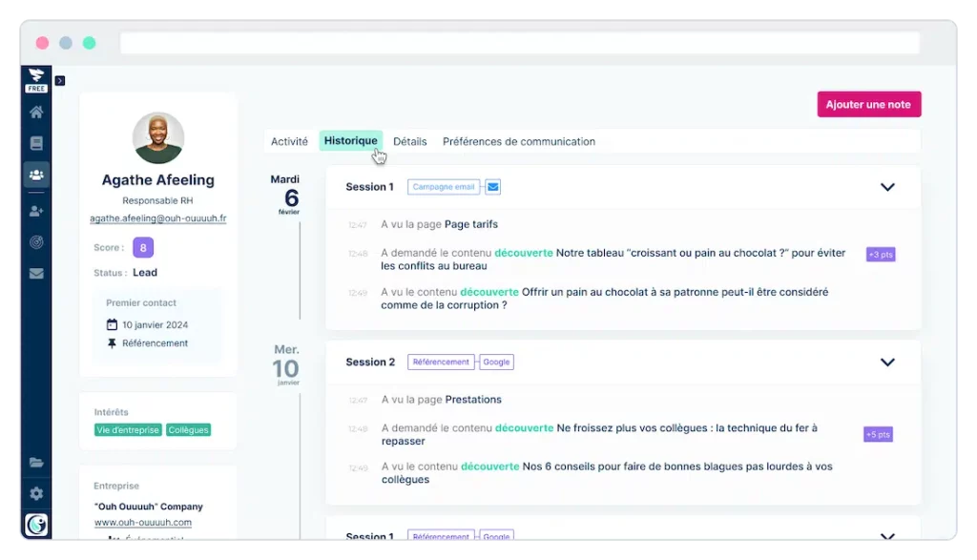The height and width of the screenshot is (560, 977).
Task: Click the 'Offrir un pain au chocolat' content entry
Action: pos(604,299)
